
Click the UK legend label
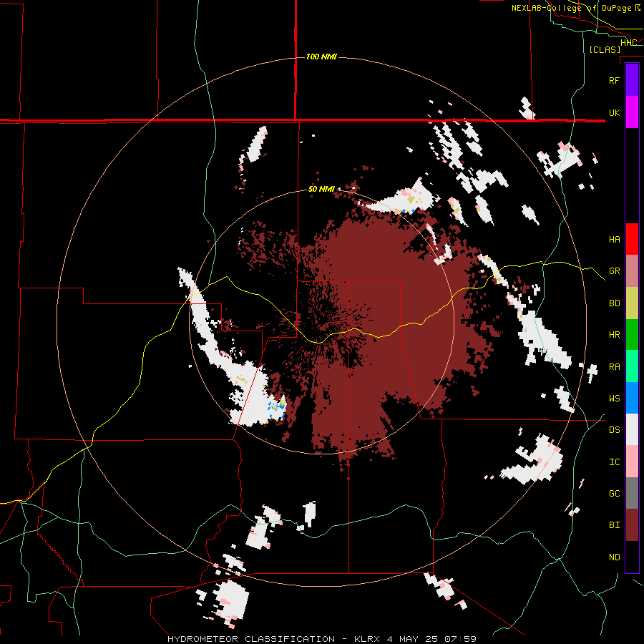pos(614,112)
